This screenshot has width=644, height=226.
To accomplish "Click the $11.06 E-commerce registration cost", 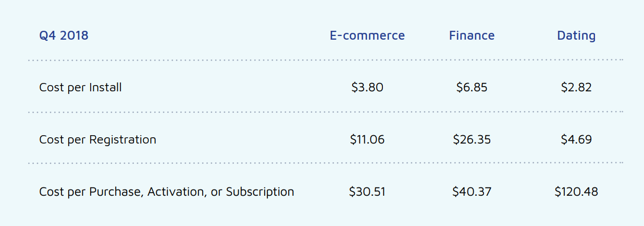I will pos(367,139).
